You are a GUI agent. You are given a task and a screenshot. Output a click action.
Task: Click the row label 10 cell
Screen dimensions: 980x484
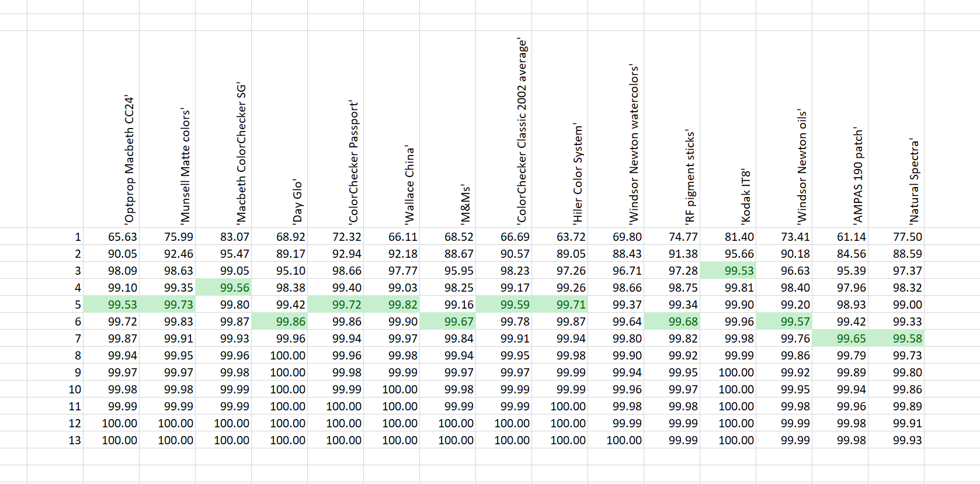pyautogui.click(x=55, y=389)
